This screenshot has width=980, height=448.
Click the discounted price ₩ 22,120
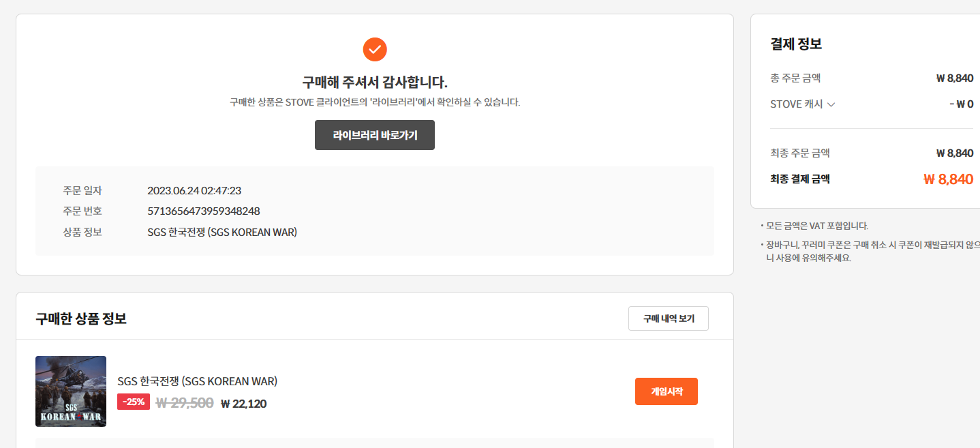(243, 404)
